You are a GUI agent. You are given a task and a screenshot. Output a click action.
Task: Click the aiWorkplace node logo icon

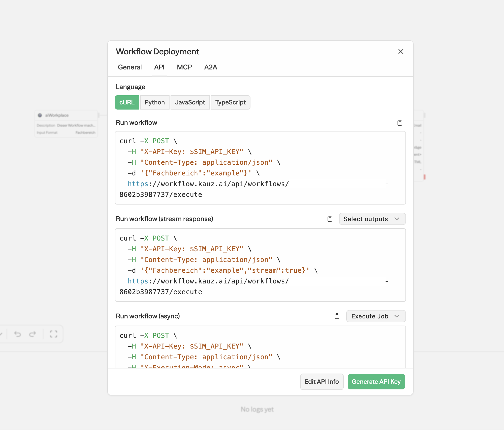[x=40, y=115]
